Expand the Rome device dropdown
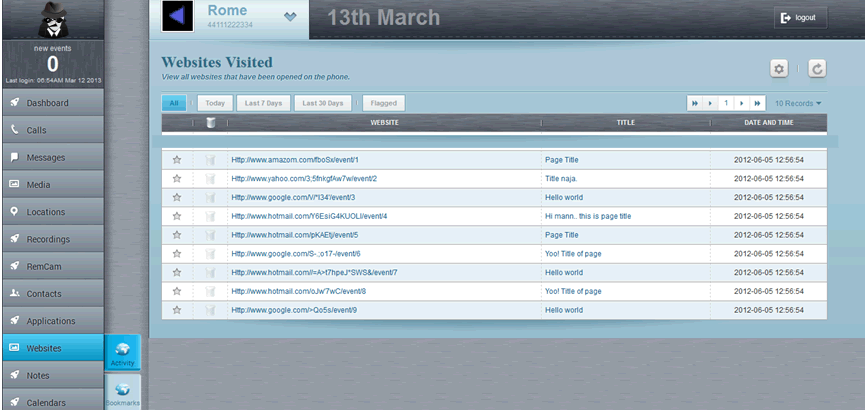The width and height of the screenshot is (867, 410). [x=290, y=16]
